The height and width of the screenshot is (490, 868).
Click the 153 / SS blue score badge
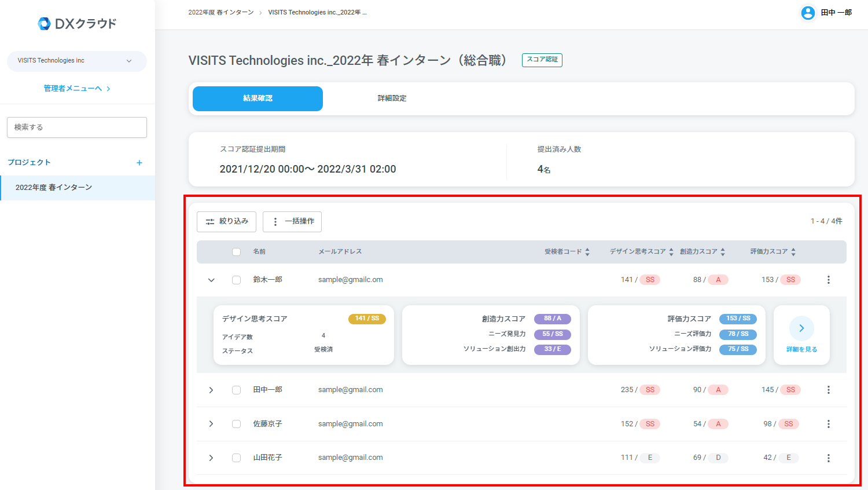[x=738, y=319]
